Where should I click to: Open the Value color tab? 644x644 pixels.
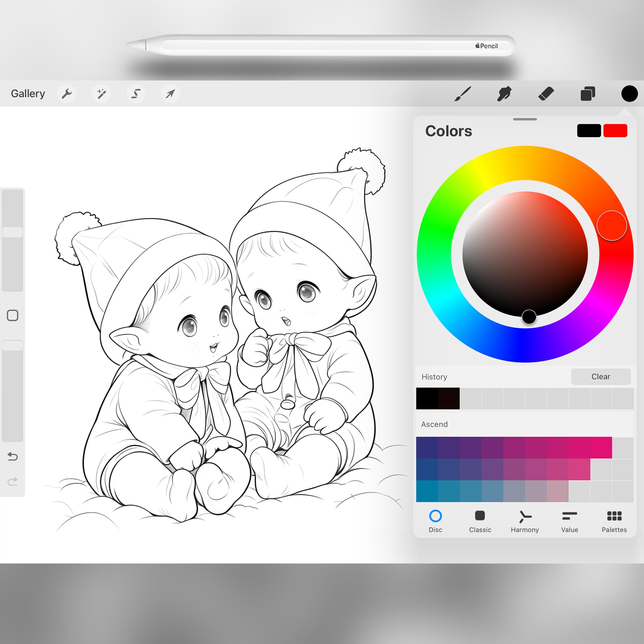(x=569, y=521)
